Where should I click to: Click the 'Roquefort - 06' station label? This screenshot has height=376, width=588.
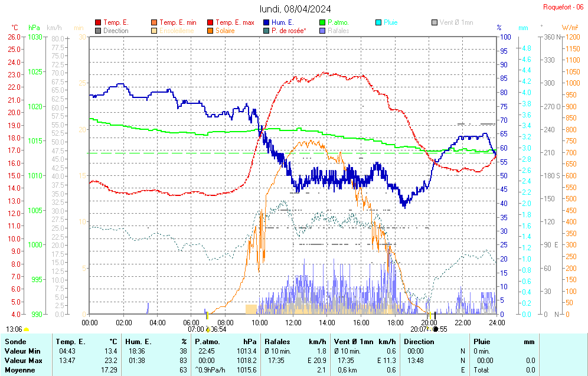(x=563, y=7)
